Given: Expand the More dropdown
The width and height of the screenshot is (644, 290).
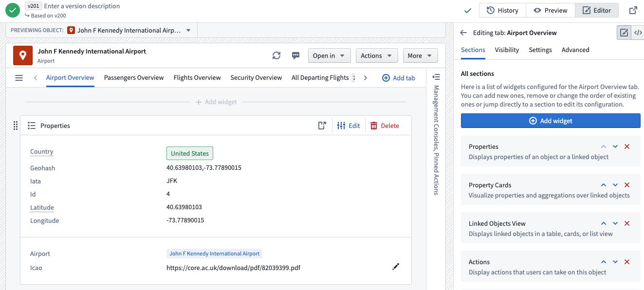Looking at the screenshot, I should 420,55.
